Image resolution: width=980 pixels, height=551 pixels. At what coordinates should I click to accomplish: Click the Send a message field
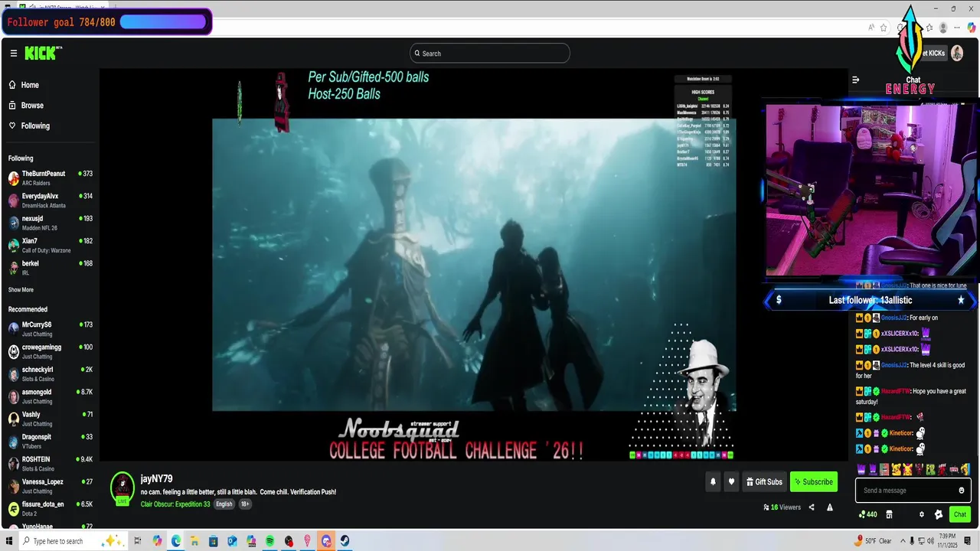tap(913, 491)
